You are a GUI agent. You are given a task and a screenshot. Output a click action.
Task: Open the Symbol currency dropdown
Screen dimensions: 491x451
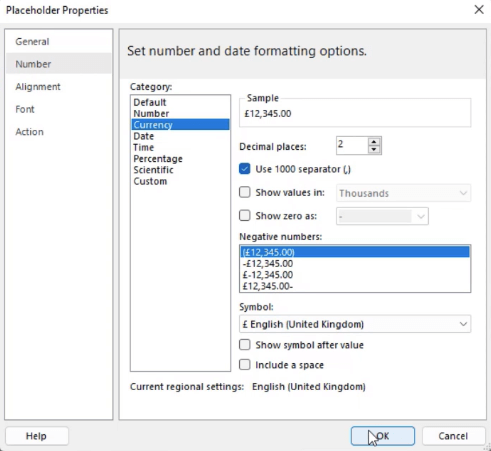pyautogui.click(x=355, y=324)
